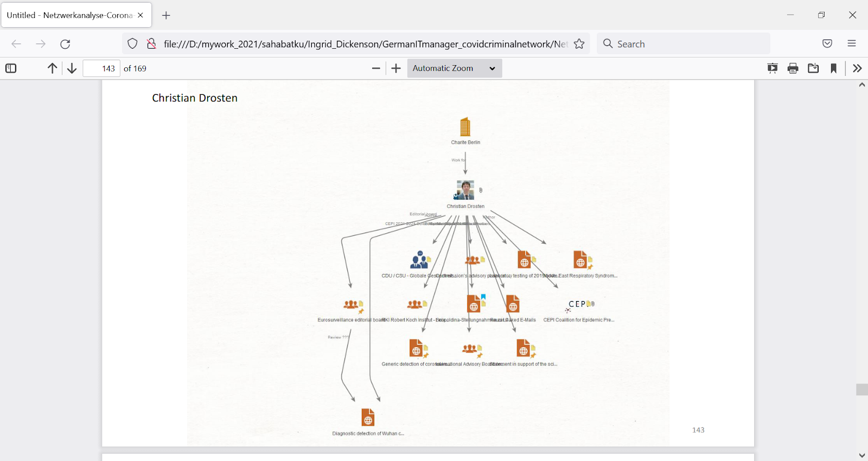Image resolution: width=868 pixels, height=461 pixels.
Task: Click the CDU / CSU group icon
Action: click(x=419, y=260)
